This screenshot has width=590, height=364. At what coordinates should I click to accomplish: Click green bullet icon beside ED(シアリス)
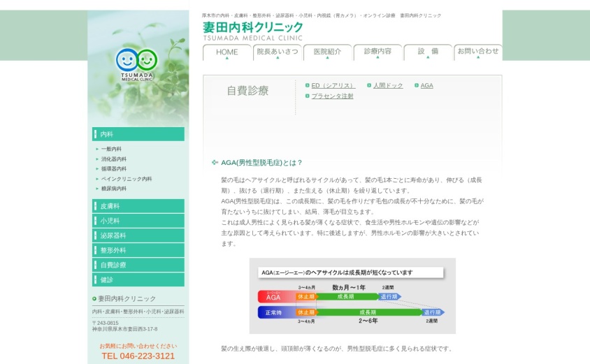(308, 85)
